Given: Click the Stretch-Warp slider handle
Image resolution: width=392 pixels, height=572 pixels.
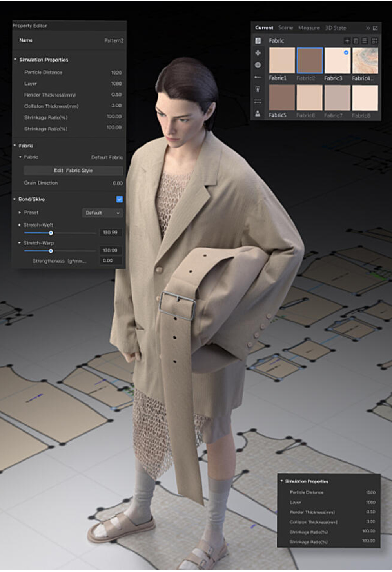Looking at the screenshot, I should [x=51, y=251].
